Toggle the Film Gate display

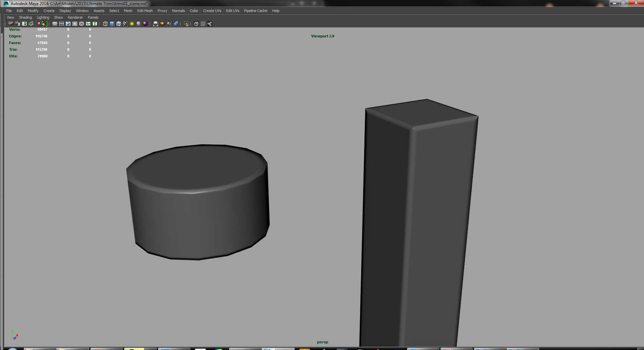coord(61,24)
